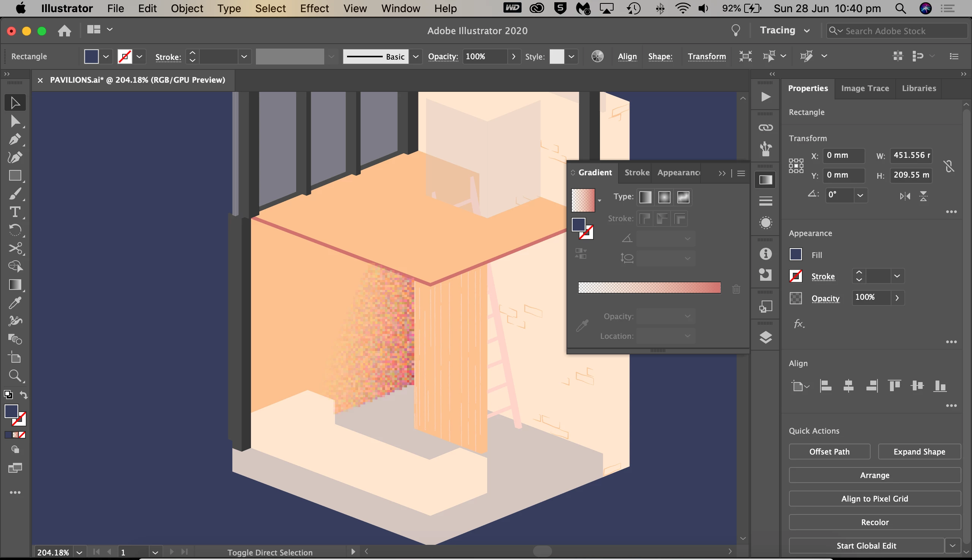Click the Recolor Artwork wheel icon

coord(597,57)
